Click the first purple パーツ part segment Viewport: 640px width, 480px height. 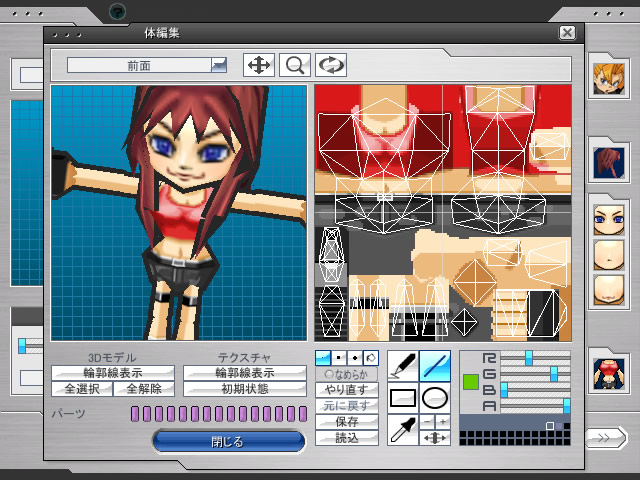134,414
